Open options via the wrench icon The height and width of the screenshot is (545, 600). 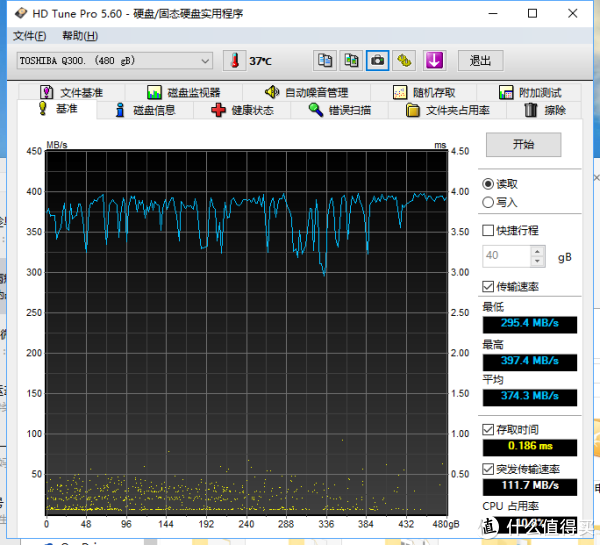(404, 60)
